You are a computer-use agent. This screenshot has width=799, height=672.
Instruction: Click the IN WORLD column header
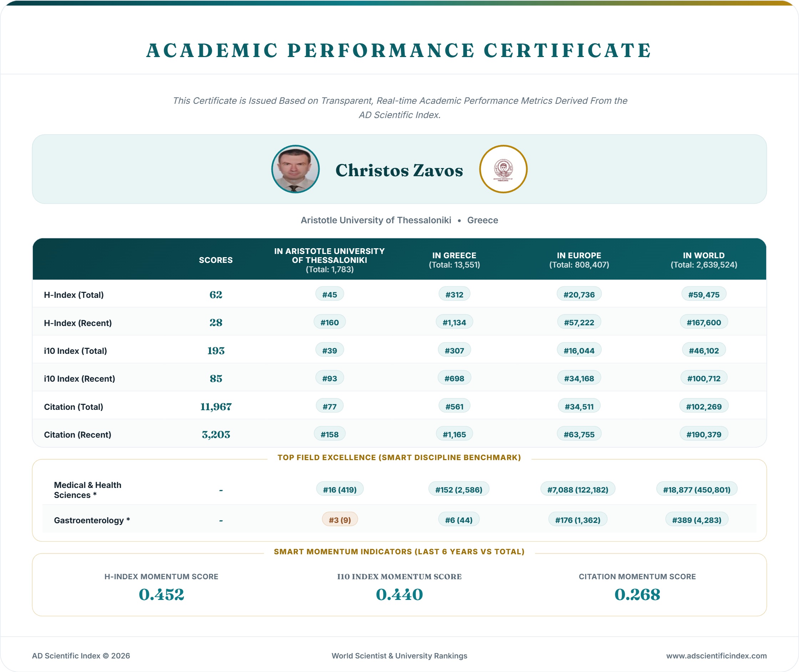click(704, 260)
